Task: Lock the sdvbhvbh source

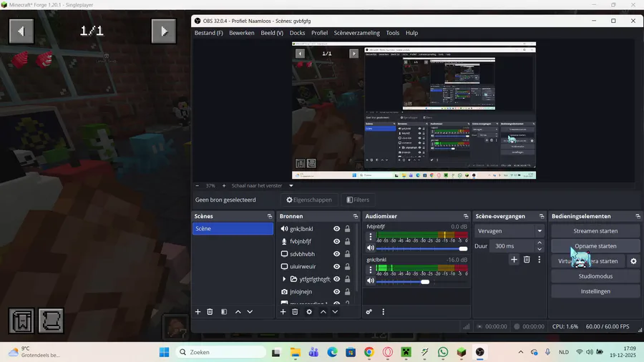Action: pyautogui.click(x=348, y=254)
